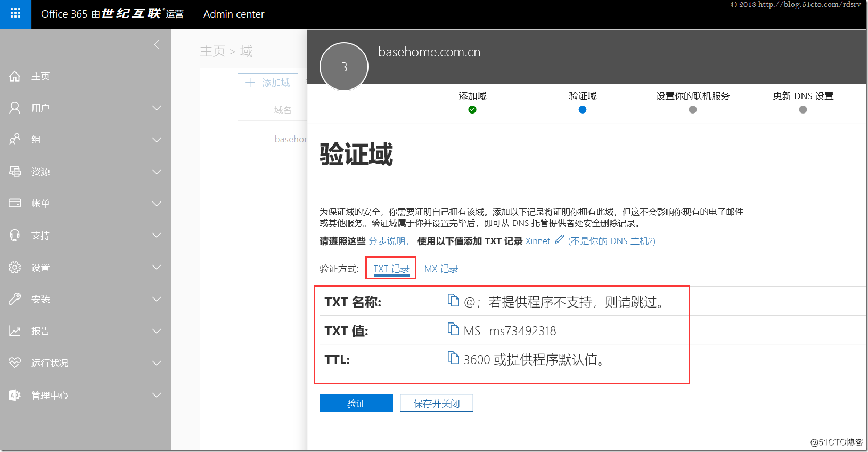Click the 更新 DNS 设置 wizard step

(x=803, y=102)
